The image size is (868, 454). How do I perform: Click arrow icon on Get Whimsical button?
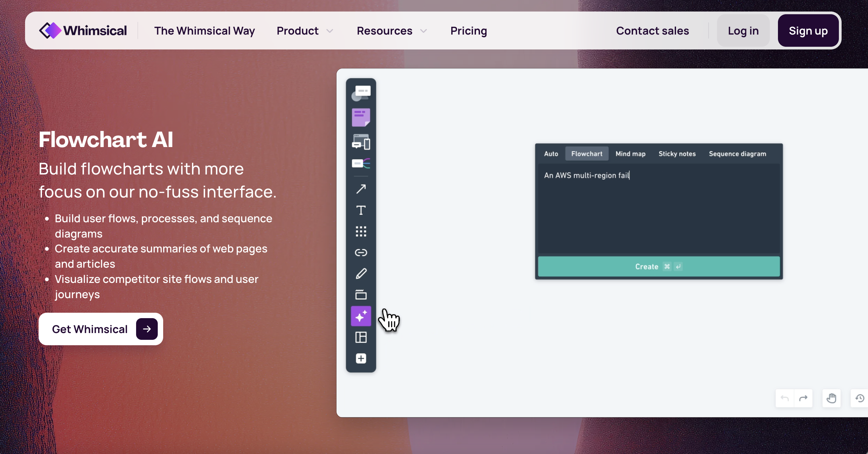pyautogui.click(x=147, y=329)
